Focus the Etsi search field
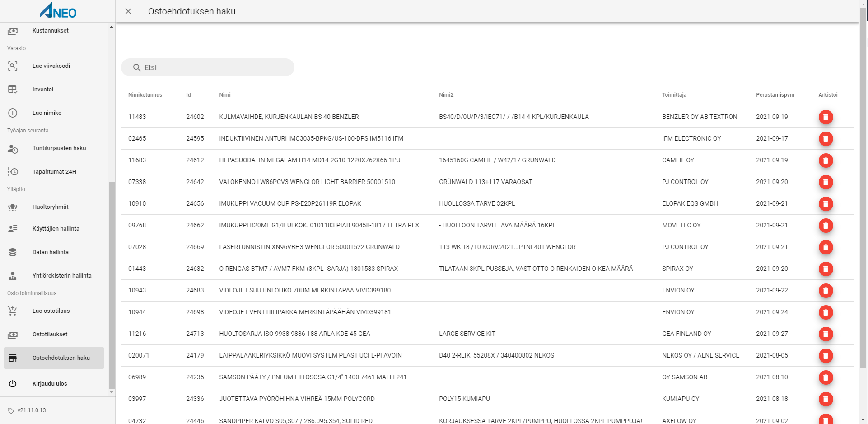Screen dimensions: 868x424 [208, 67]
